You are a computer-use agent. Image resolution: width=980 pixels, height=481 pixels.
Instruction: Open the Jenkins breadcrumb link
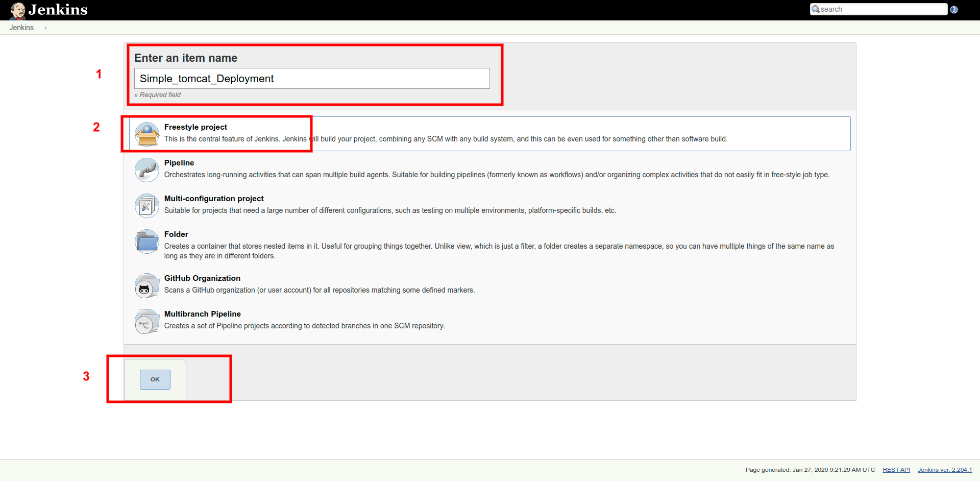coord(21,28)
